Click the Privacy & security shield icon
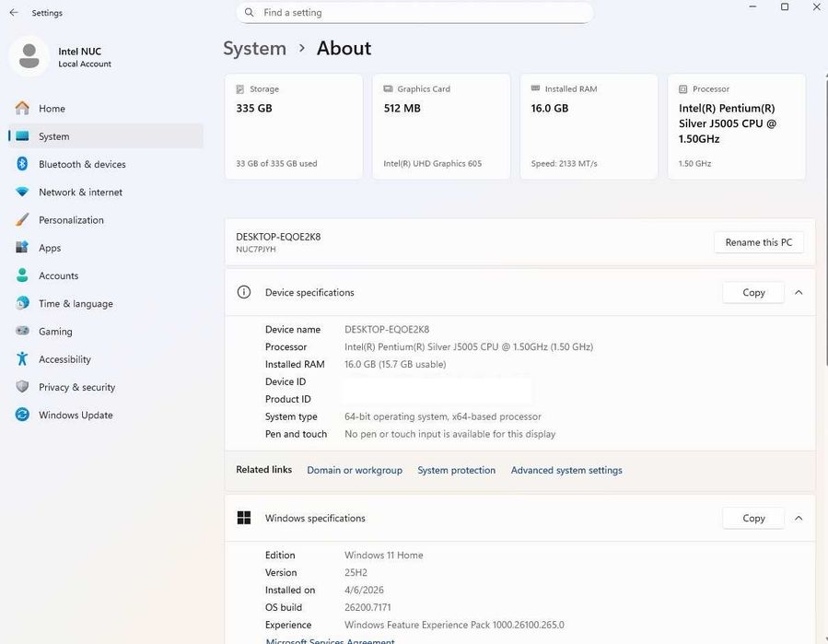This screenshot has width=828, height=644. coord(22,387)
